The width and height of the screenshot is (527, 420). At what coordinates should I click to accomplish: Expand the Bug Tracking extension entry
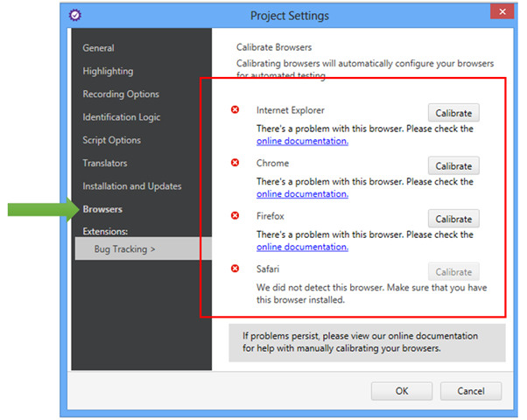point(124,249)
